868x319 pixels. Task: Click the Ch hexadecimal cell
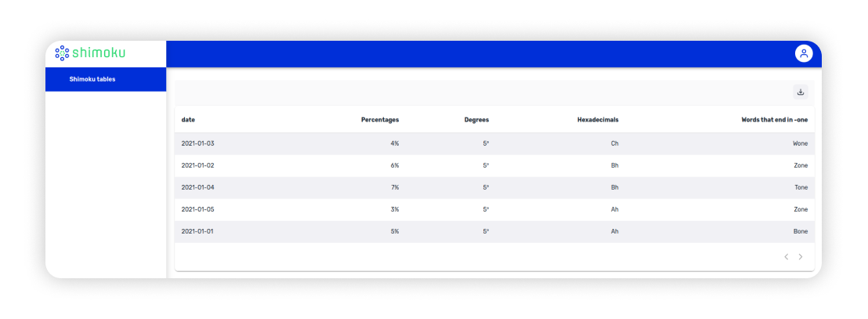pyautogui.click(x=614, y=143)
